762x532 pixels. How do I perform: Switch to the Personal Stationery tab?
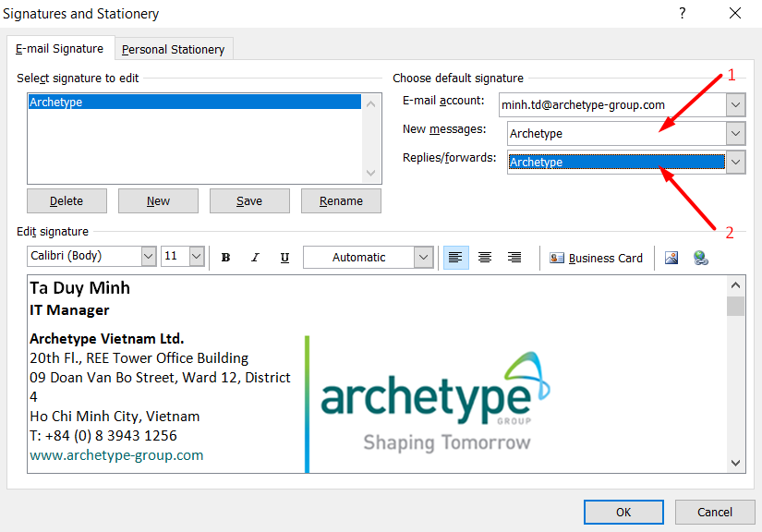coord(174,50)
